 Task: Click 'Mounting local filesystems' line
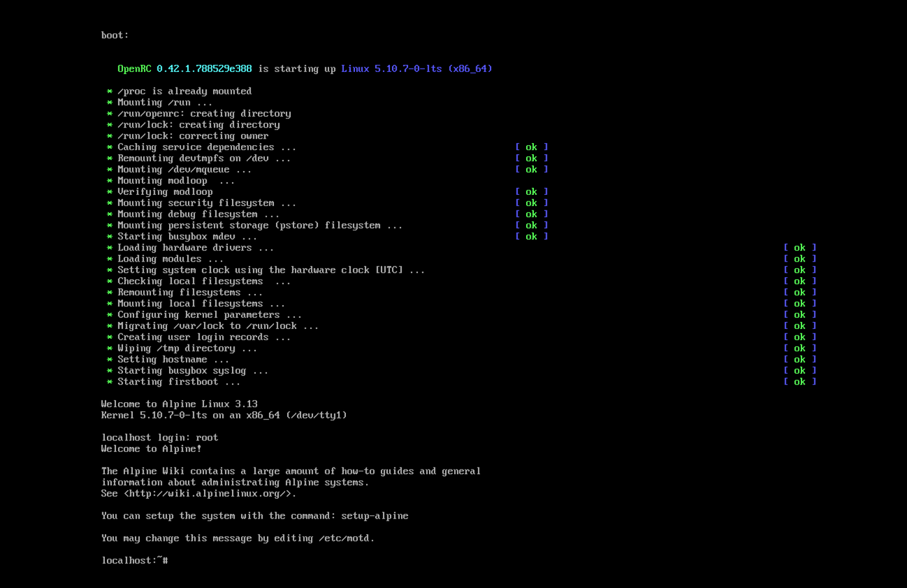pyautogui.click(x=201, y=304)
